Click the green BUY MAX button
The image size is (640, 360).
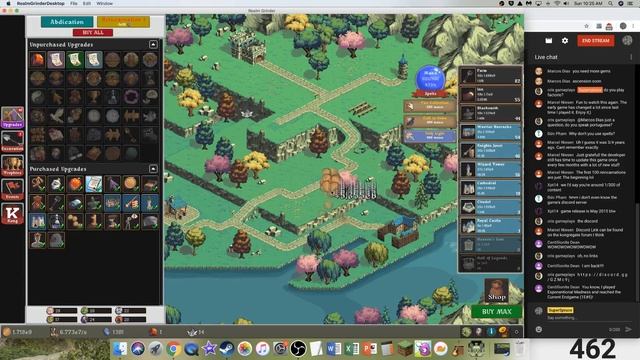496,311
